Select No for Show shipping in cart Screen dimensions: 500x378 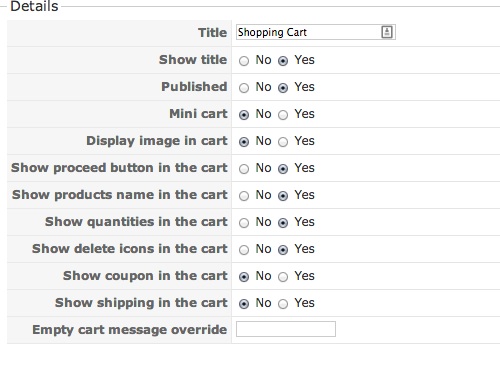[x=244, y=304]
